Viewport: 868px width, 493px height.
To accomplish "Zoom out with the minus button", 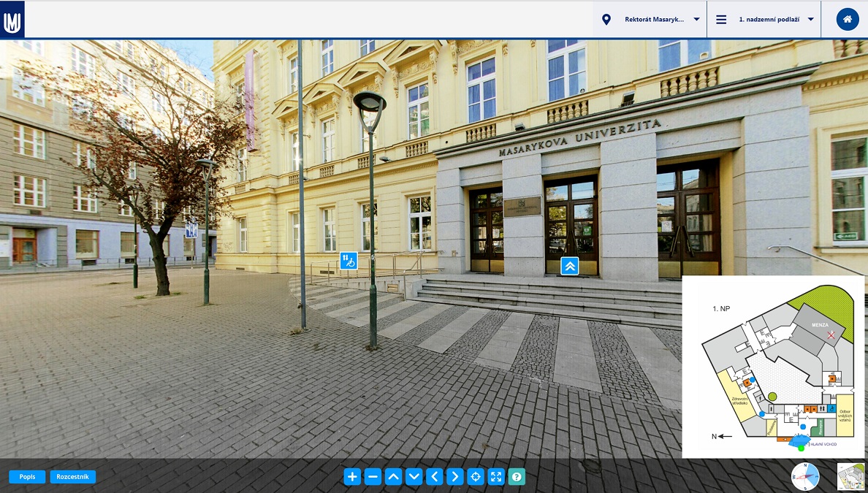I will (373, 476).
